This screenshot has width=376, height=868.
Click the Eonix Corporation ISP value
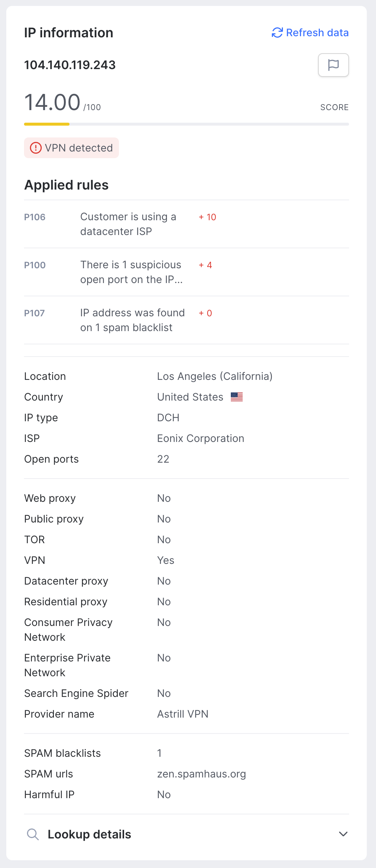pyautogui.click(x=201, y=438)
